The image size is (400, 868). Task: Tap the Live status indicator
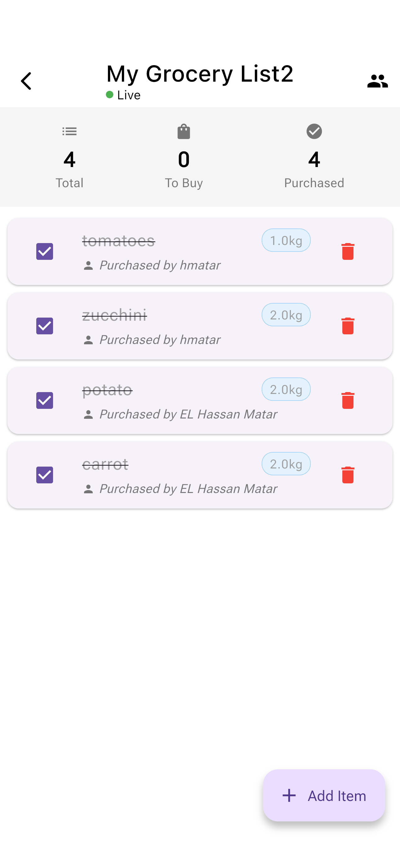point(123,95)
